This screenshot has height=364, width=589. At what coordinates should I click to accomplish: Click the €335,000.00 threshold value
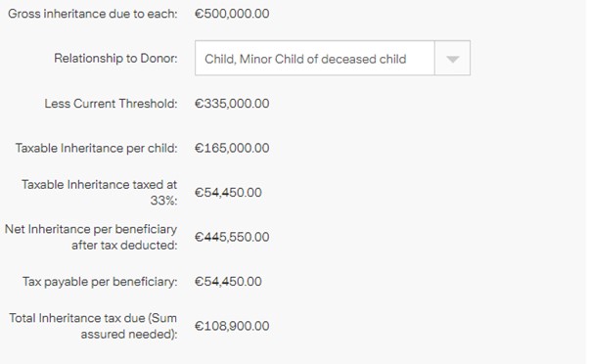232,104
